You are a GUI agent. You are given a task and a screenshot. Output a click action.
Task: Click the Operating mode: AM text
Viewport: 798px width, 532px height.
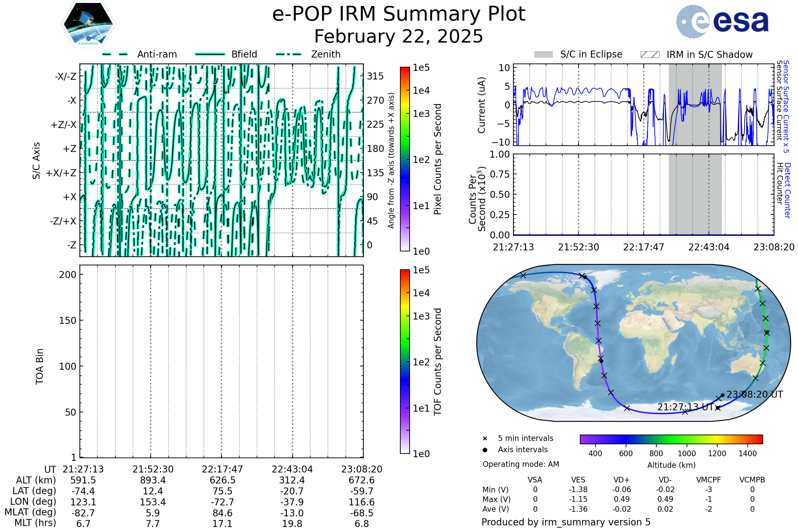click(x=521, y=464)
